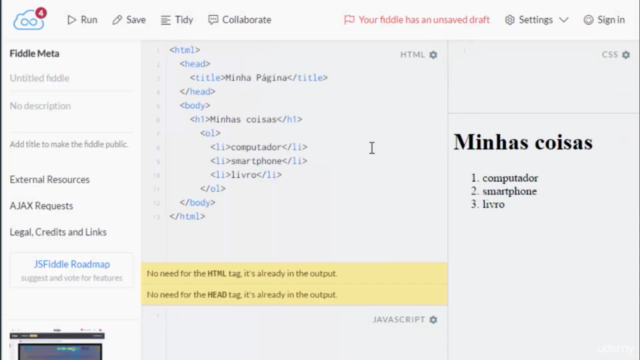Click the JAVASCRIPT panel label
Viewport: 640px width, 360px height.
[399, 320]
